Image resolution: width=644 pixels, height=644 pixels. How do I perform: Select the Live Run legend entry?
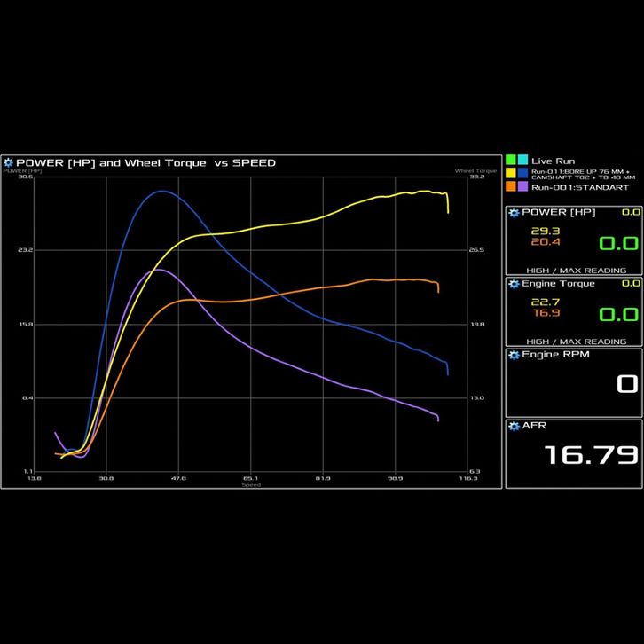[553, 161]
